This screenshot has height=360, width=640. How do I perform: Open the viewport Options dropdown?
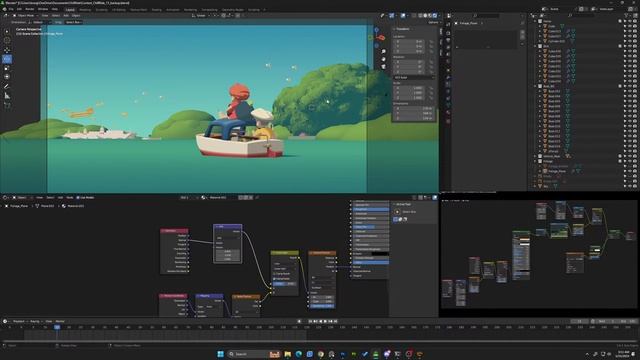[x=433, y=22]
